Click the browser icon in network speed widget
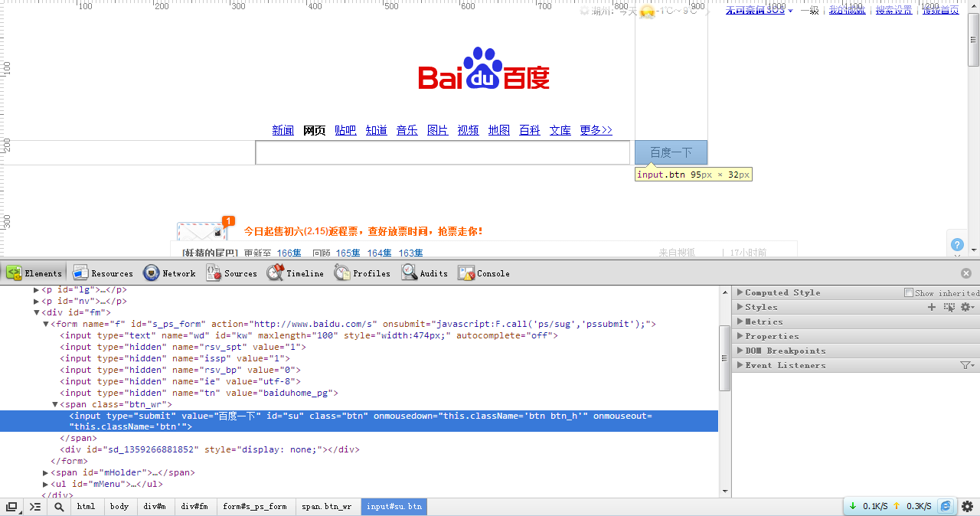Screen dimensions: 980x516 pyautogui.click(x=946, y=507)
